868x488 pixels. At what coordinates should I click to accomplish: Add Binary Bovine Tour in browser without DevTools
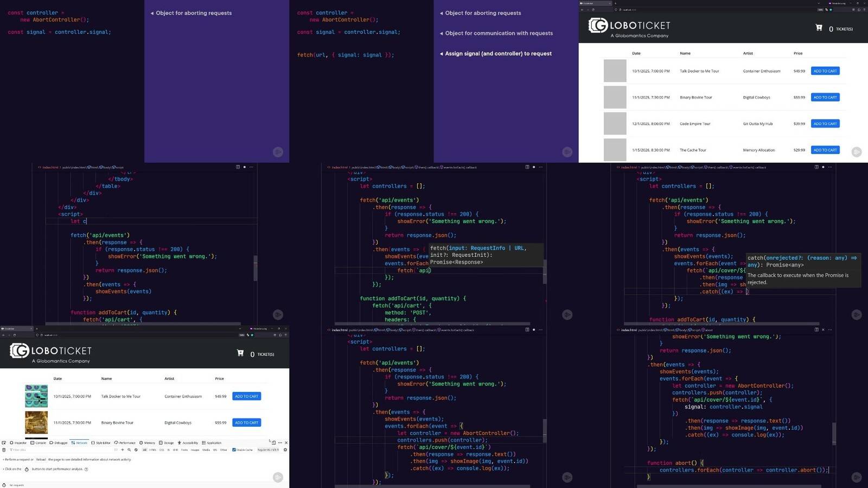(825, 97)
